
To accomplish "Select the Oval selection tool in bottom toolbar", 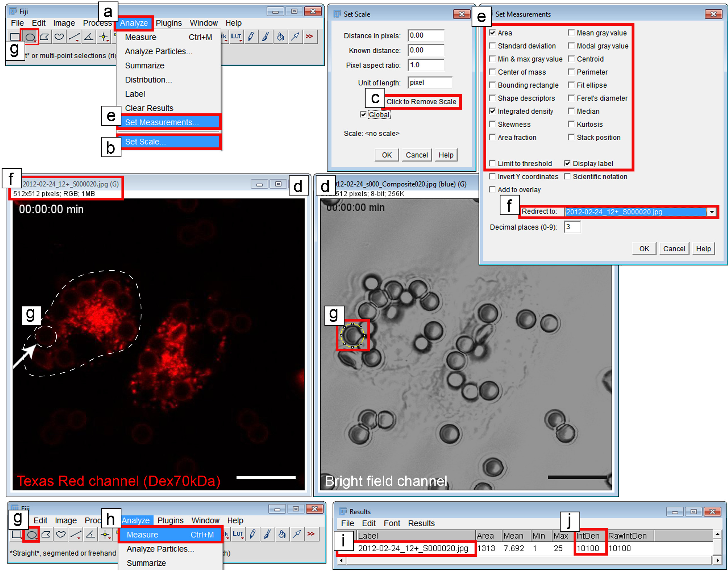I will point(32,535).
